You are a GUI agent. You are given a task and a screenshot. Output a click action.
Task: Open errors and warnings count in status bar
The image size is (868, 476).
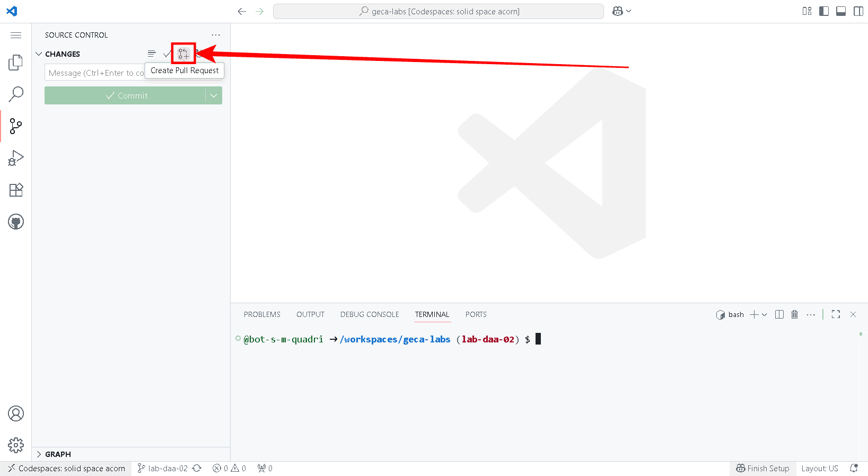pyautogui.click(x=229, y=469)
